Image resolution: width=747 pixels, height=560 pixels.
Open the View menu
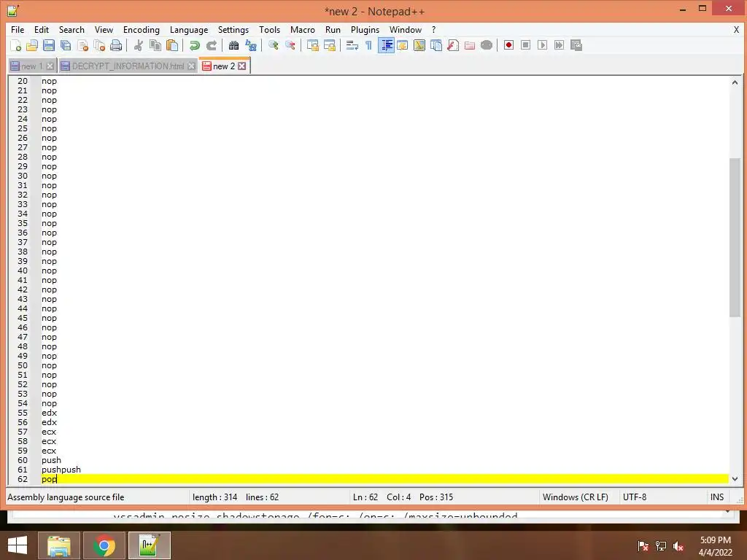(x=104, y=29)
